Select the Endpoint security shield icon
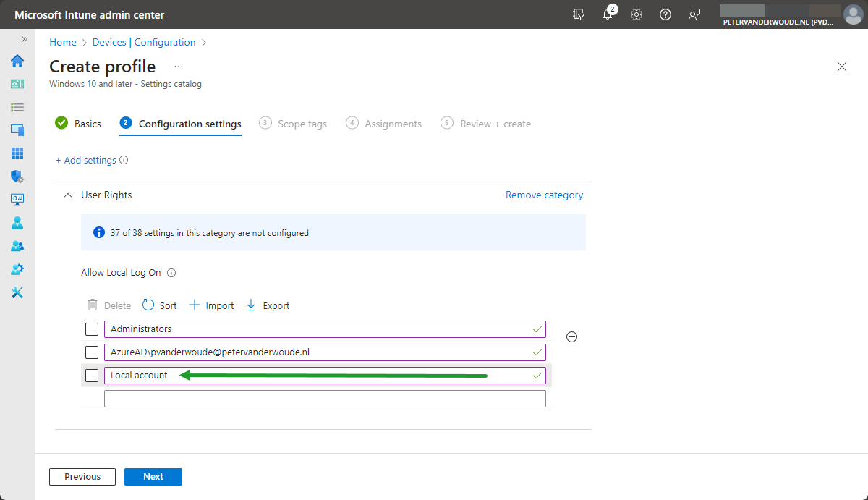 click(x=17, y=177)
